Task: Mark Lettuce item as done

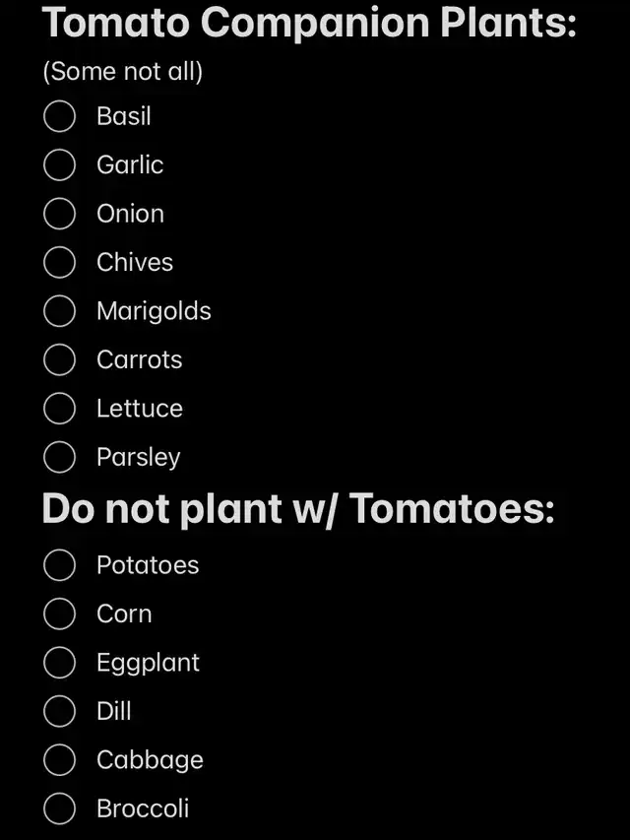Action: (60, 408)
